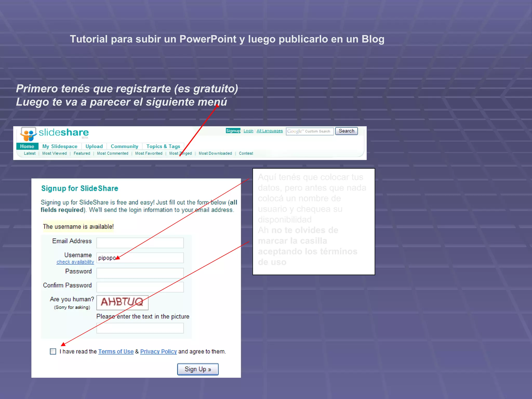Click the Sign Up button
Image resolution: width=532 pixels, height=399 pixels.
pos(198,369)
